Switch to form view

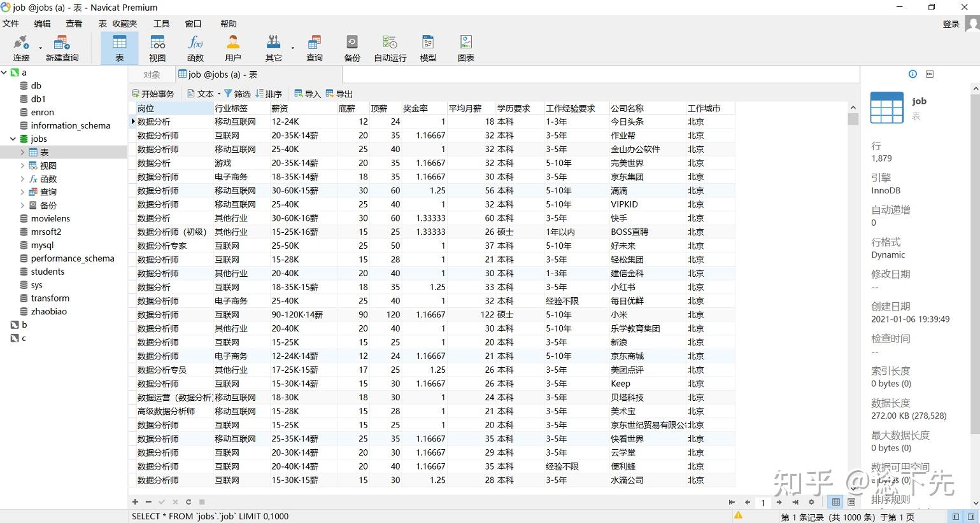coord(851,502)
